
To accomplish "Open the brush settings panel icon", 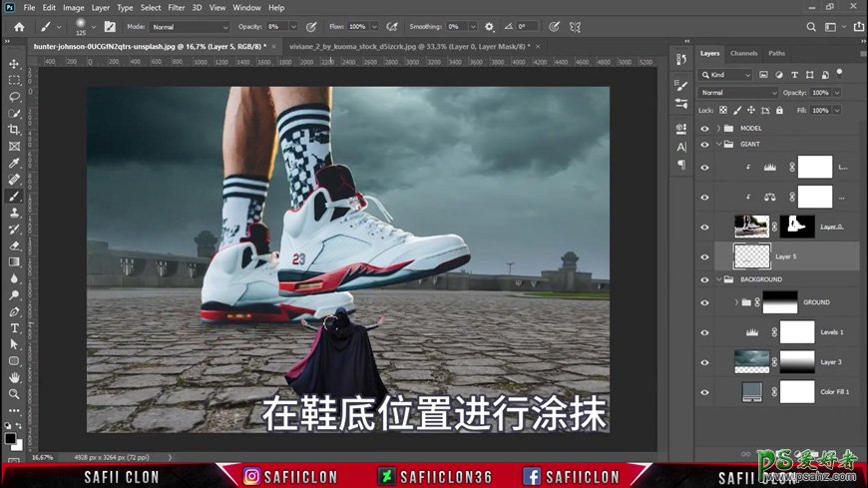I will click(x=110, y=27).
